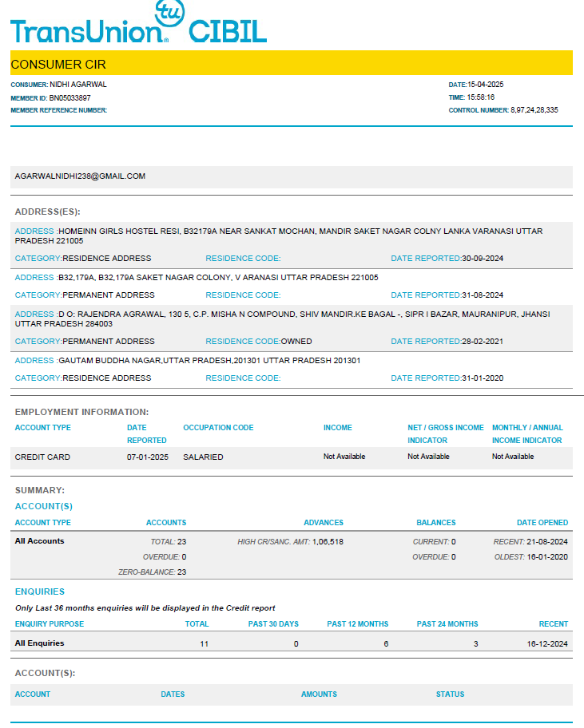Click the DATE OPENED column header
The image size is (584, 728).
[542, 523]
